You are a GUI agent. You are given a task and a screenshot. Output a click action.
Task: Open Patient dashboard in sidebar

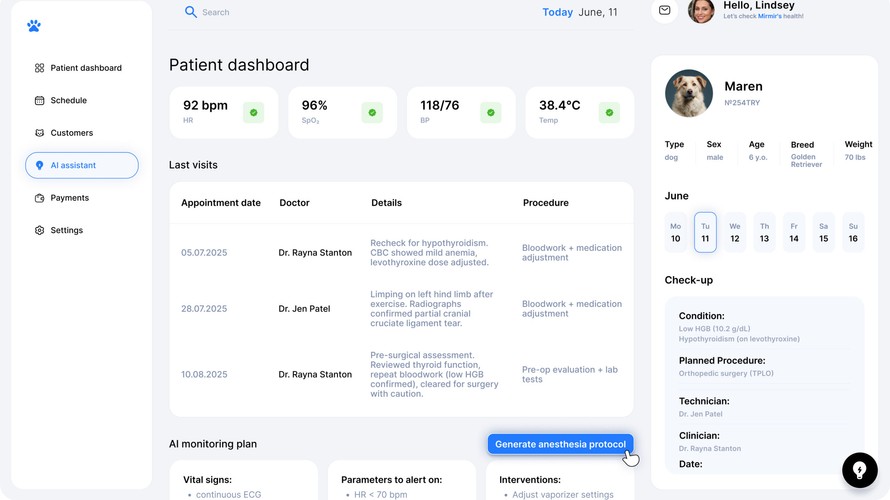(x=85, y=68)
